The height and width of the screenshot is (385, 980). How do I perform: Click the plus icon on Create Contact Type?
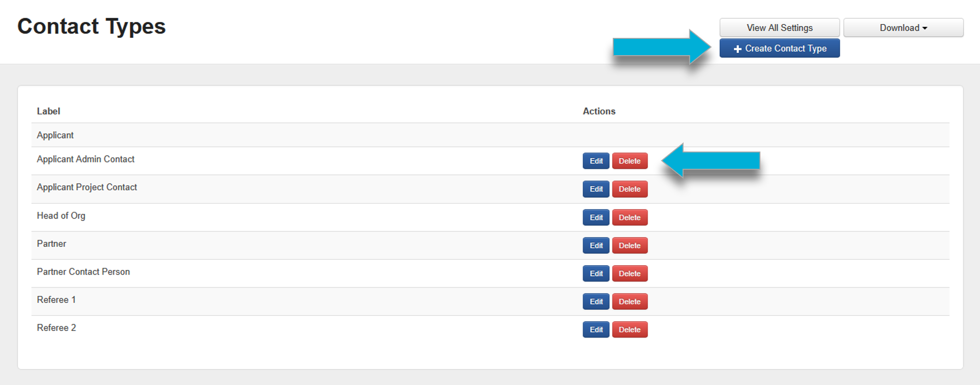[737, 49]
